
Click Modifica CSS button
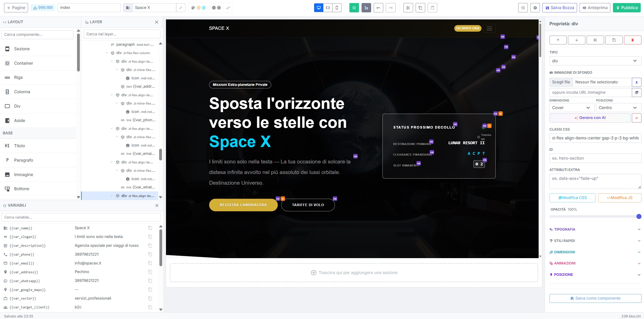(x=572, y=198)
